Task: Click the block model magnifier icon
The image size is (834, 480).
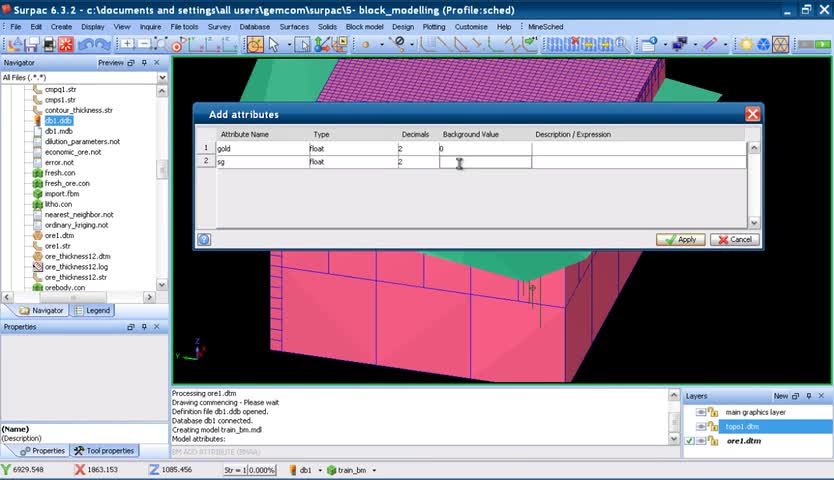Action: pos(621,45)
